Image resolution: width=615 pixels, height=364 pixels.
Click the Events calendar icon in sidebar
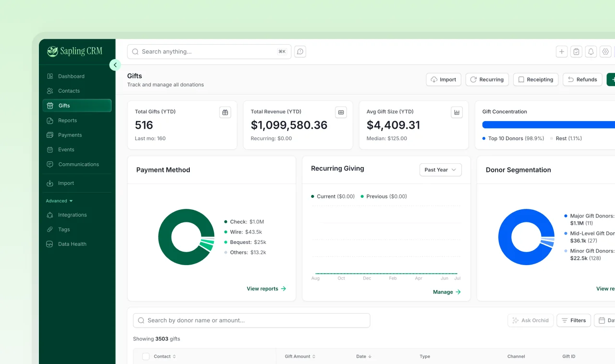[50, 150]
